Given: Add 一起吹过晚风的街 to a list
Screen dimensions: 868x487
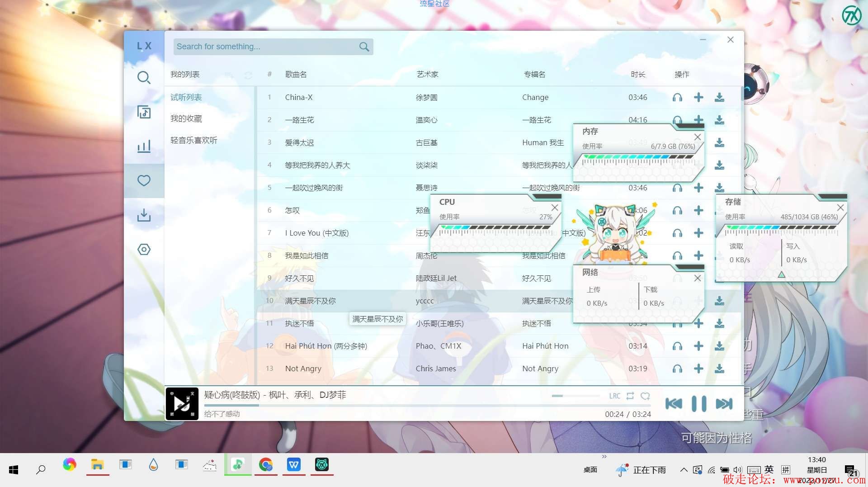Looking at the screenshot, I should tap(698, 188).
